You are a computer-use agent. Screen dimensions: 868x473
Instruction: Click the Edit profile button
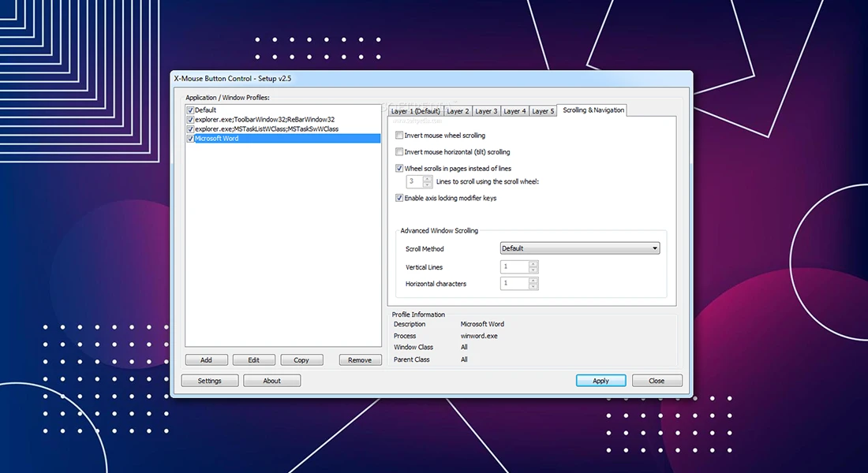[x=254, y=360]
